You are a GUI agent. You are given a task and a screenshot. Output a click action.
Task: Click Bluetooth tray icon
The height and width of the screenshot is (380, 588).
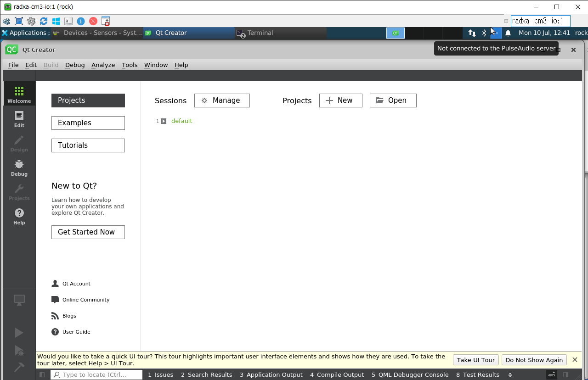click(484, 33)
